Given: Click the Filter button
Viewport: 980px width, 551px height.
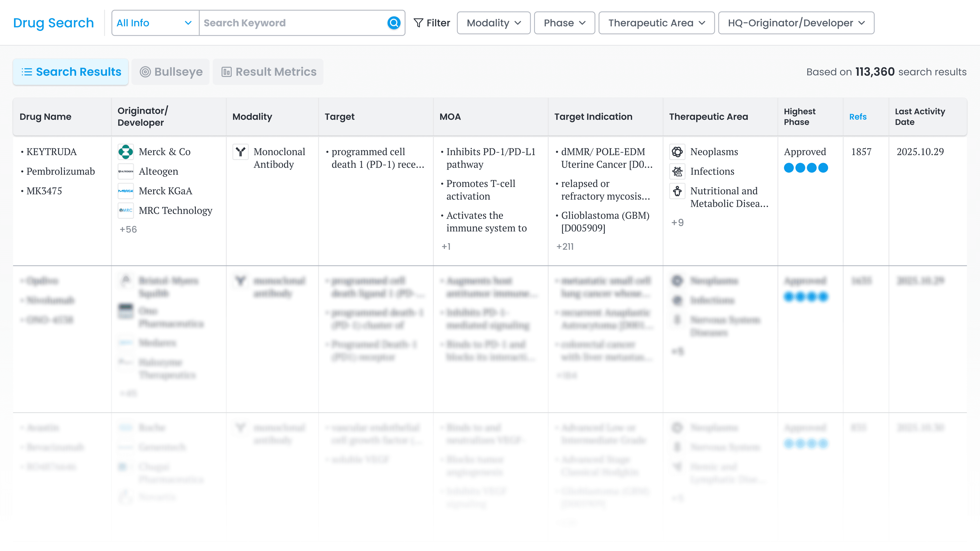Looking at the screenshot, I should pos(432,23).
